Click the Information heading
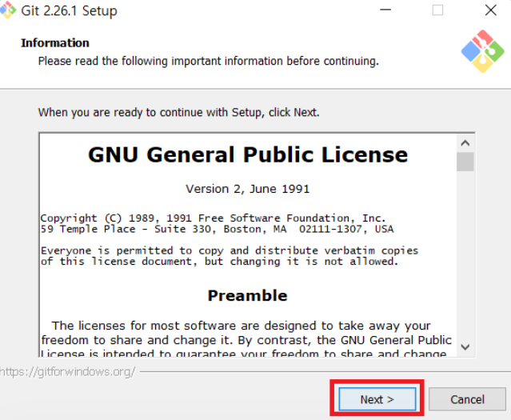The height and width of the screenshot is (420, 511). click(55, 43)
